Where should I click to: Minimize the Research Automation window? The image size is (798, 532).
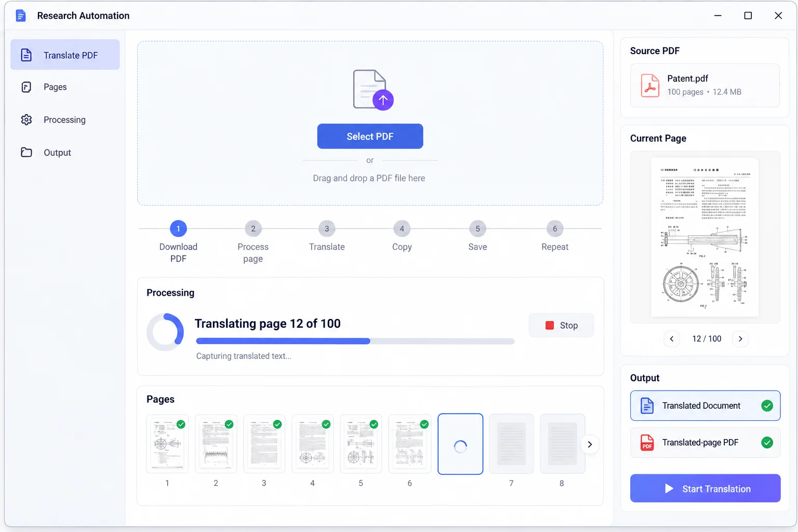(x=718, y=16)
